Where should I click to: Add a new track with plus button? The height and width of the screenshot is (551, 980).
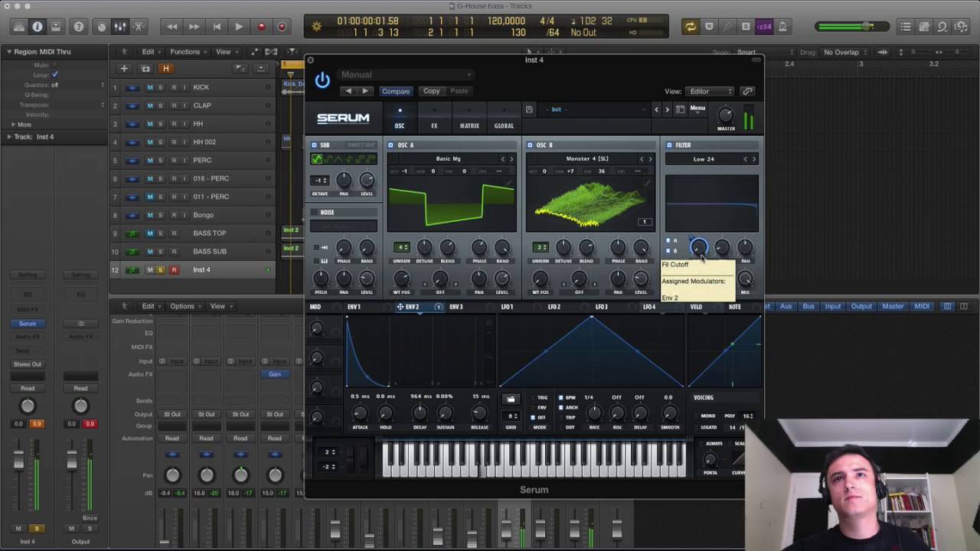(x=124, y=68)
